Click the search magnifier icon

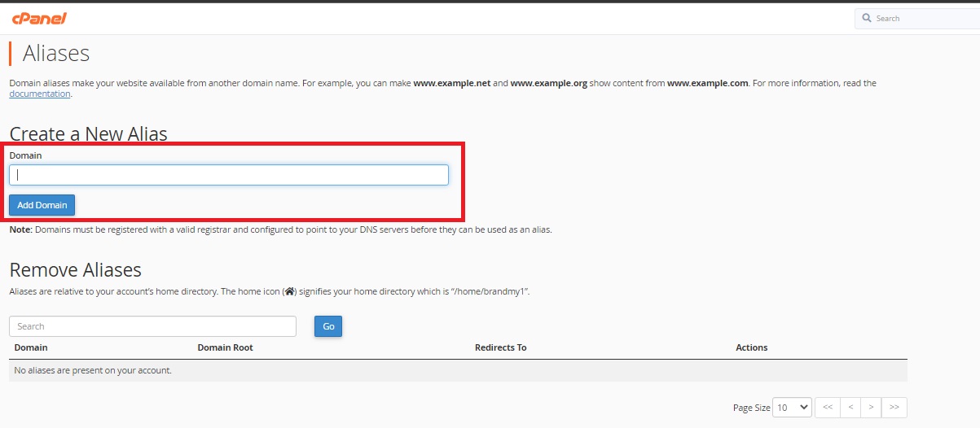867,18
